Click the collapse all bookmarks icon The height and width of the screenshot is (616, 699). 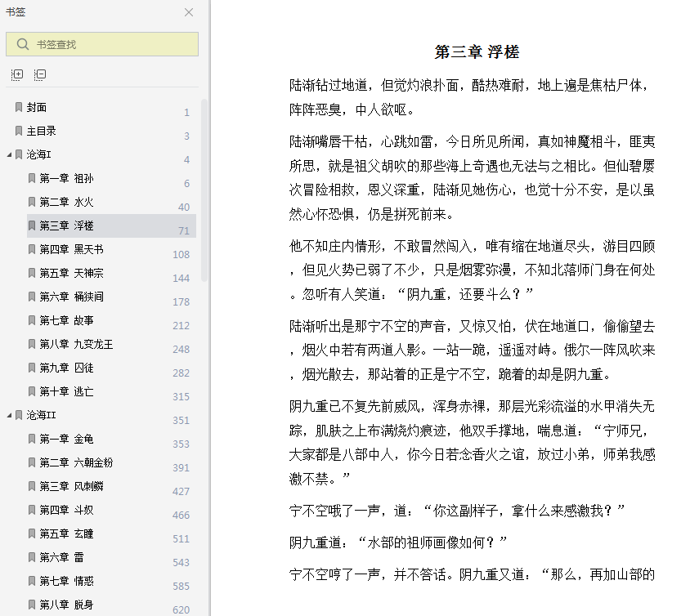click(40, 74)
